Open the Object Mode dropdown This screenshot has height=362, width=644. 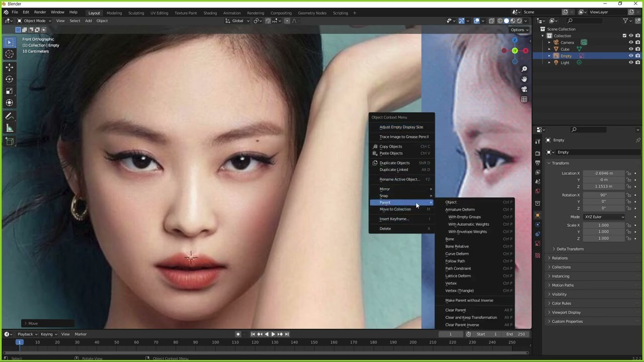click(34, 21)
